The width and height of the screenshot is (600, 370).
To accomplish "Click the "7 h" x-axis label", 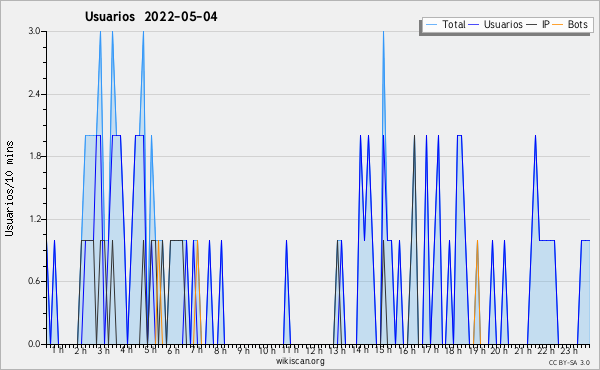I will point(197,350).
